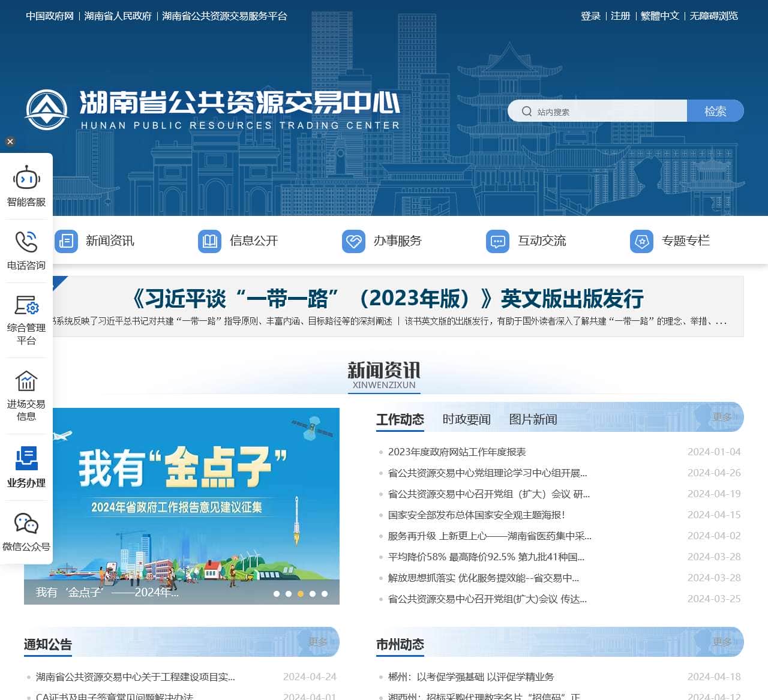
Task: Switch language to 繁體中文
Action: [x=659, y=16]
